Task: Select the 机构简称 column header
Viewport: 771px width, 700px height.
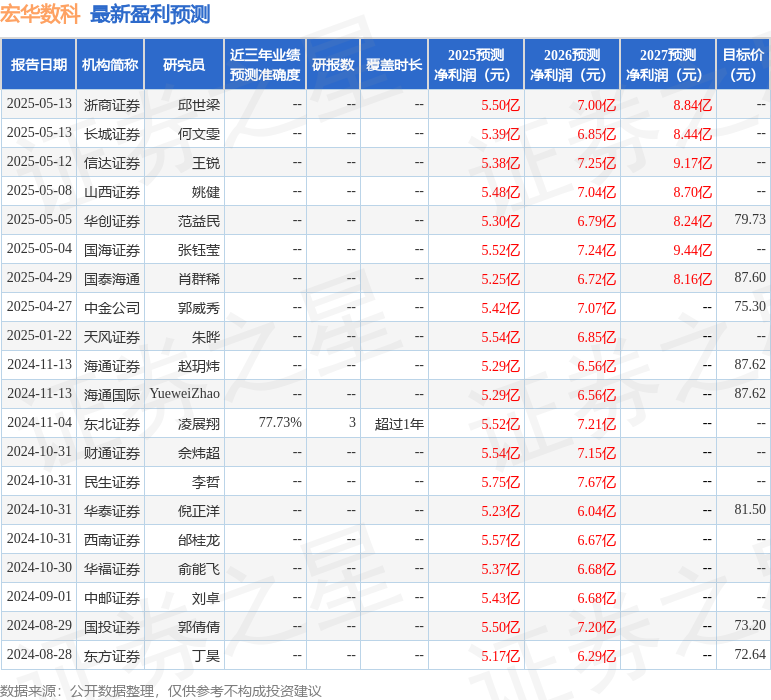Action: [111, 65]
